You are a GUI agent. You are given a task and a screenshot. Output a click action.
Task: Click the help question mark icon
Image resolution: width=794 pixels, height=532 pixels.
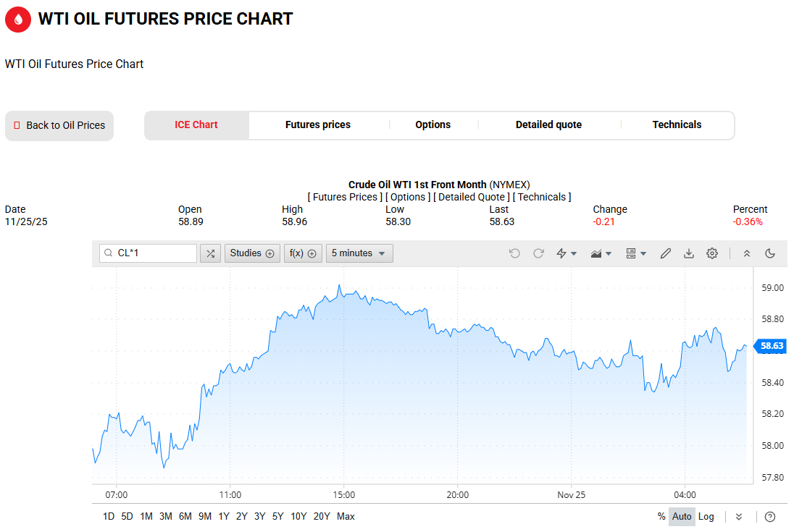tap(770, 517)
